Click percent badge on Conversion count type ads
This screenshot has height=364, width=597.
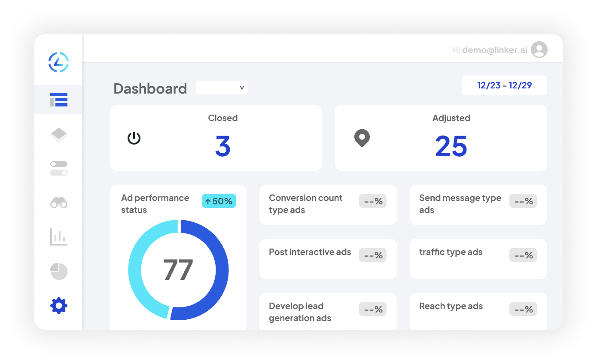pos(373,201)
